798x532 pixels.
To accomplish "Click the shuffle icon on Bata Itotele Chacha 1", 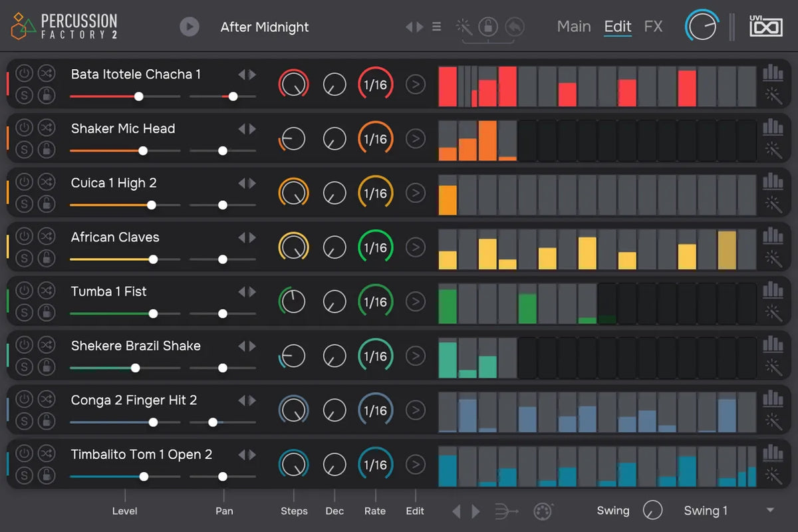I will tap(46, 72).
